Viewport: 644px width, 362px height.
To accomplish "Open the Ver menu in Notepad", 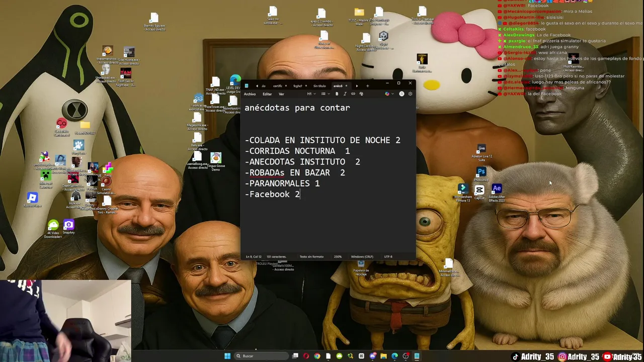I will (281, 94).
